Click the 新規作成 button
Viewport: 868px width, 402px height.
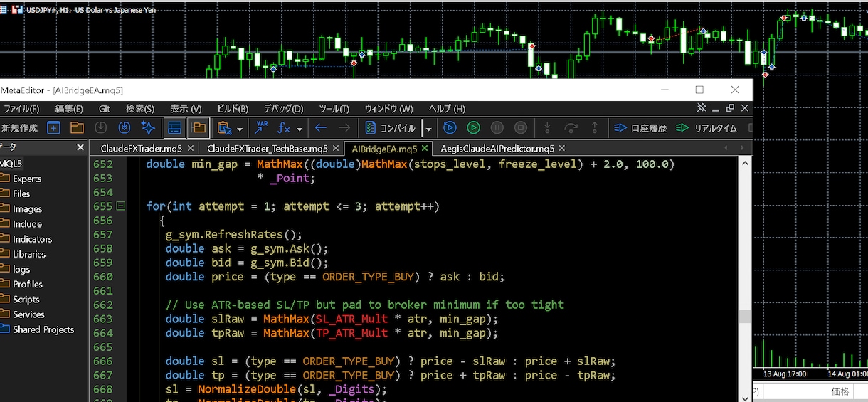[19, 128]
